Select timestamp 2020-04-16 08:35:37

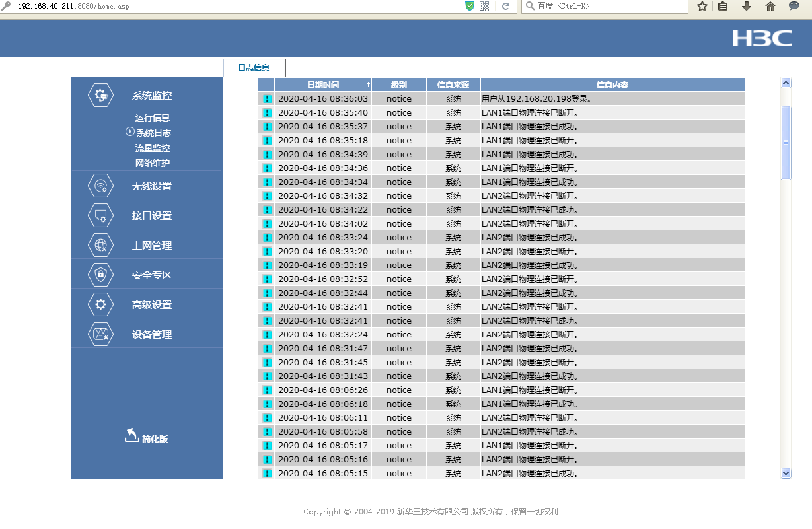pos(323,127)
